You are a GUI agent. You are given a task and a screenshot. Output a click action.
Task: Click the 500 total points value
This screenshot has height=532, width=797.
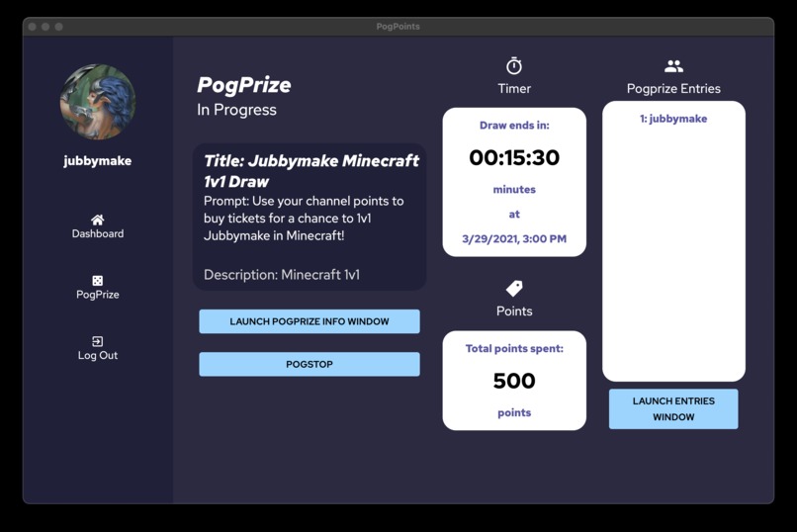(x=514, y=381)
